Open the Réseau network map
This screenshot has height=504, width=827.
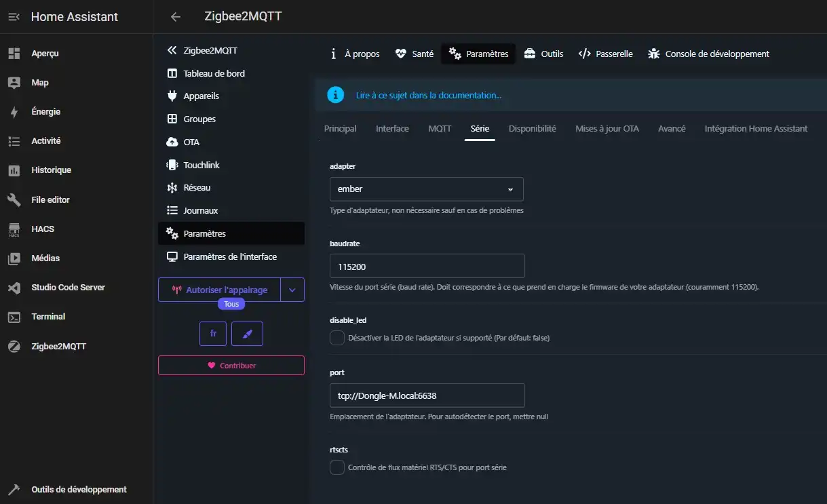(x=197, y=188)
